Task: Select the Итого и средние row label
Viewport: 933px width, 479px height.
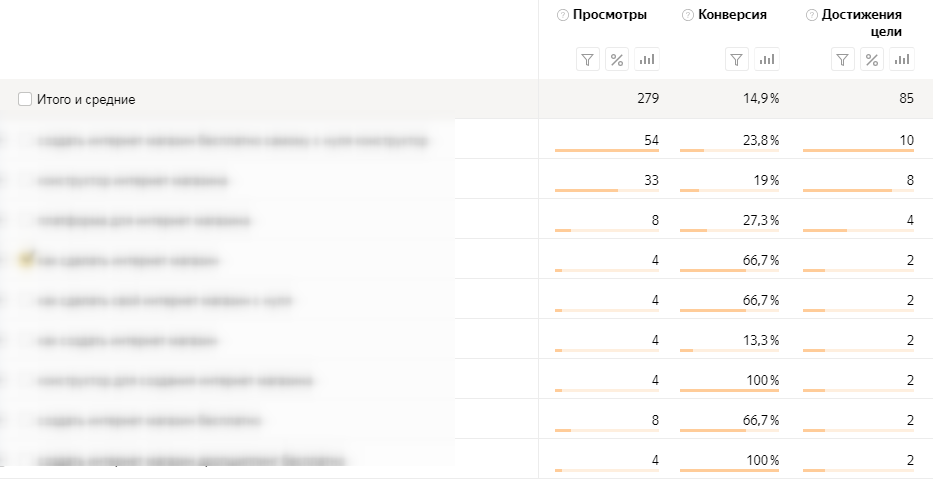Action: [x=86, y=99]
